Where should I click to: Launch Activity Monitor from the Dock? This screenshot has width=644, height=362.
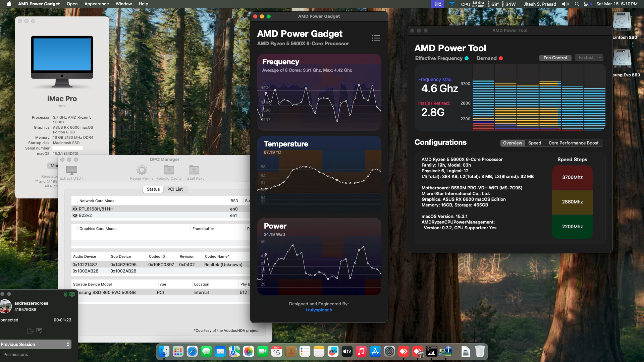click(431, 352)
